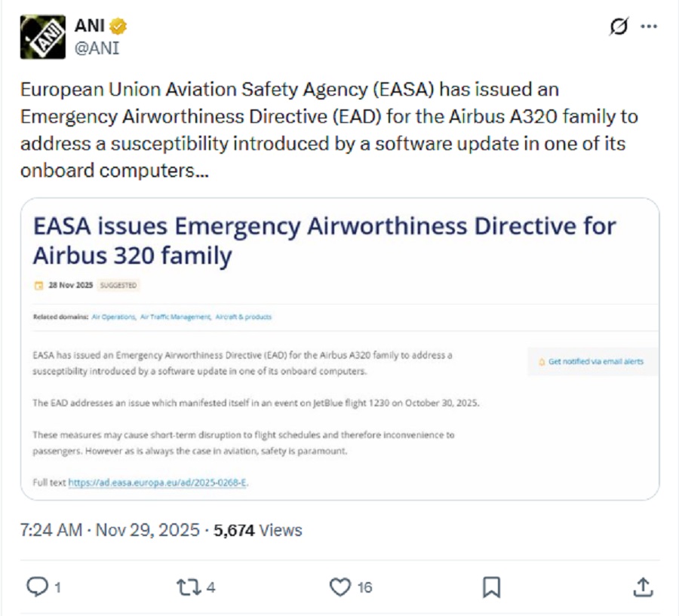This screenshot has height=616, width=679.
Task: Bookmark this post
Action: (x=491, y=586)
